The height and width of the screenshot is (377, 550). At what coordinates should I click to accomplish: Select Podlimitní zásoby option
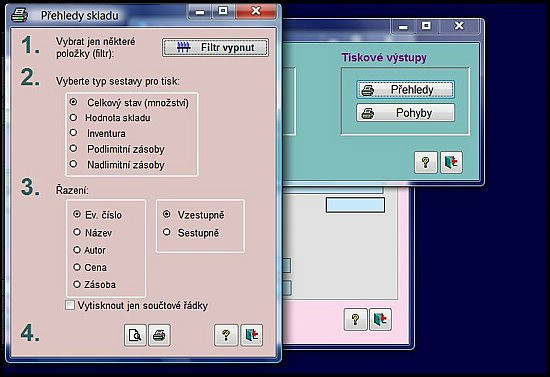[x=73, y=148]
